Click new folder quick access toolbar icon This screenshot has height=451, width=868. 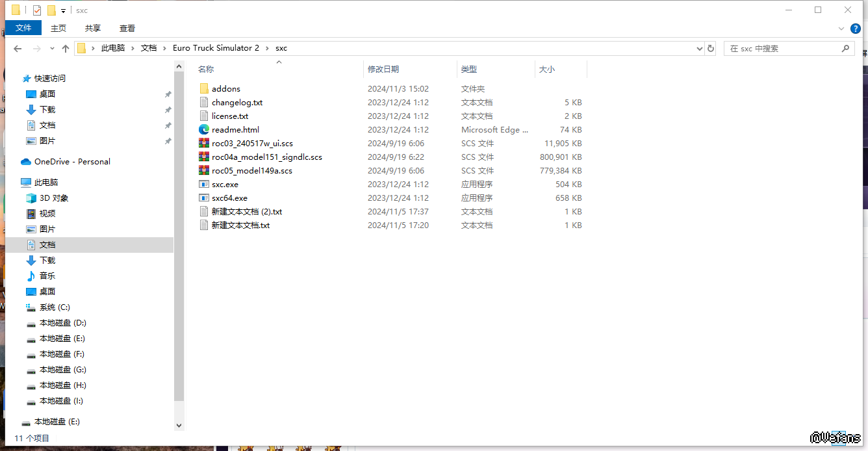[51, 10]
